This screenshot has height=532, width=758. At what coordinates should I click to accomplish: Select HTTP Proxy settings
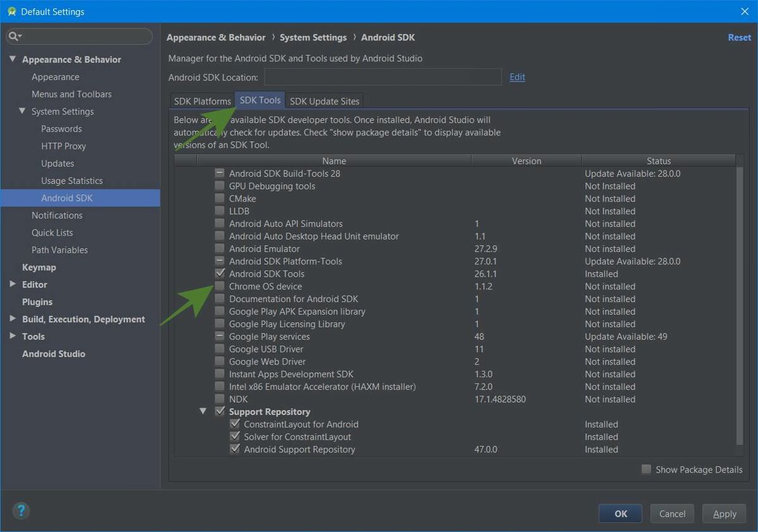point(63,146)
